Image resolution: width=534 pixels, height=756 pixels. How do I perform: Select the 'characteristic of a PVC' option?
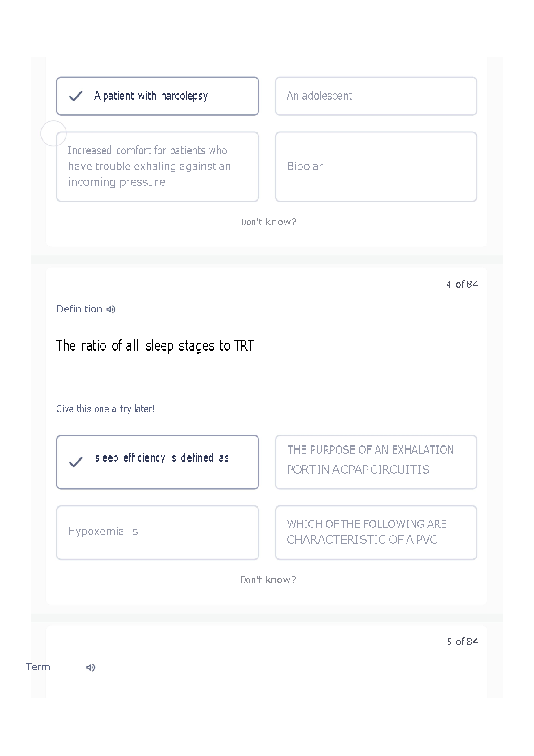(376, 533)
